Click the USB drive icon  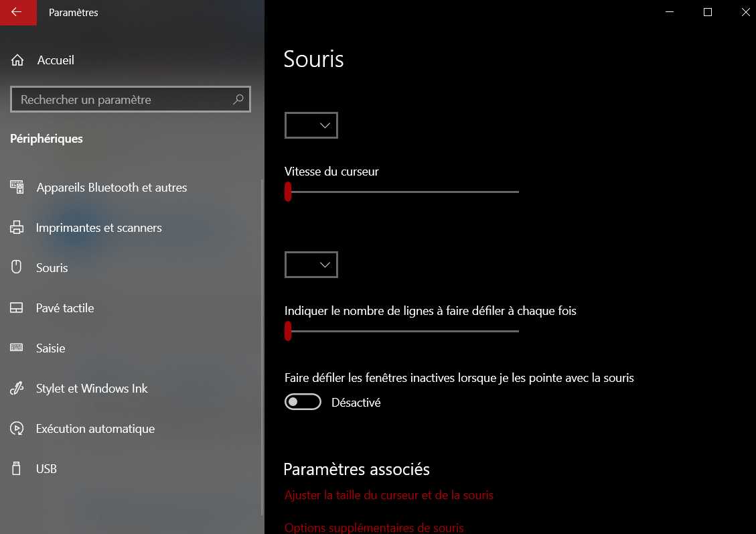click(x=16, y=468)
